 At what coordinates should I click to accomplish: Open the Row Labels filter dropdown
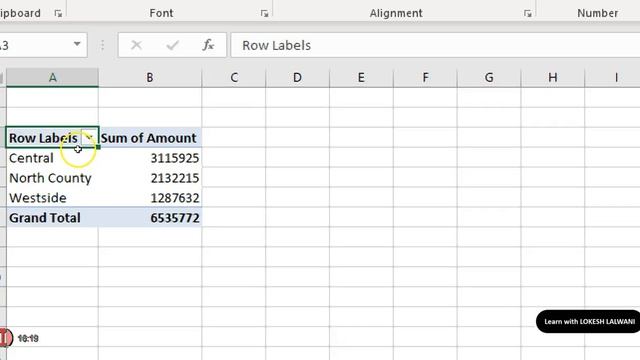pyautogui.click(x=89, y=138)
